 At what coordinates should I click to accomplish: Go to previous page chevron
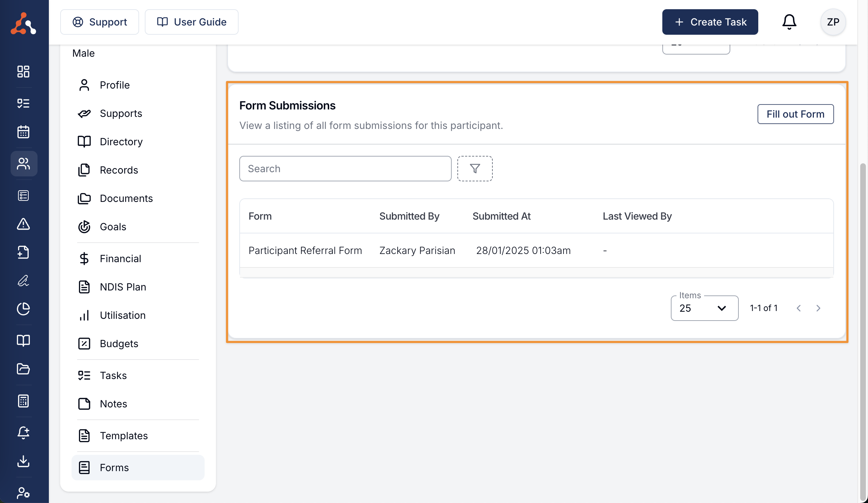coord(799,308)
